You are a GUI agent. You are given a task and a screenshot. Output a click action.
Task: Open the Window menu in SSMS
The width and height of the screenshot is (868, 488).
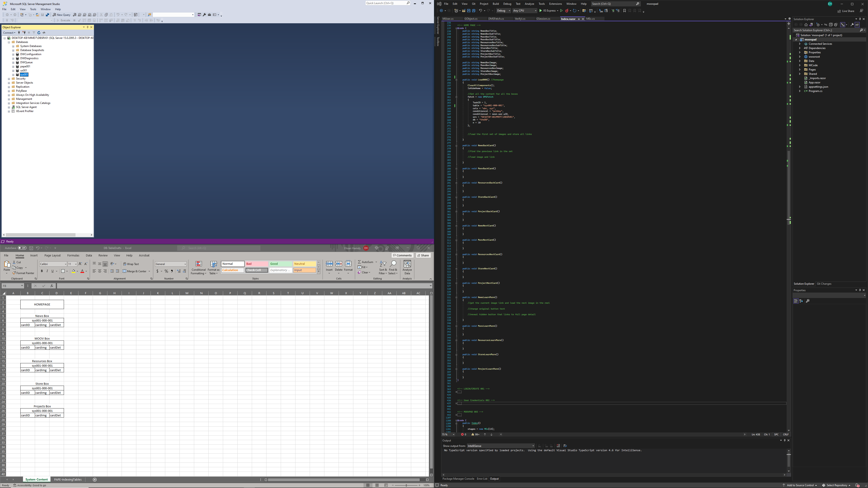click(x=45, y=9)
